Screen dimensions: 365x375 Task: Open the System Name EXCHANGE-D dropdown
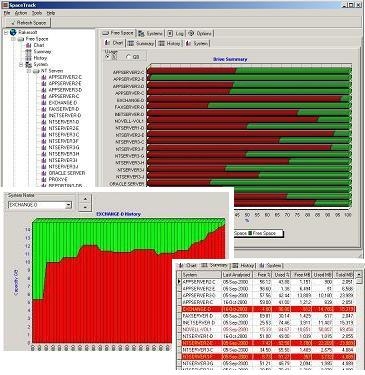point(68,205)
